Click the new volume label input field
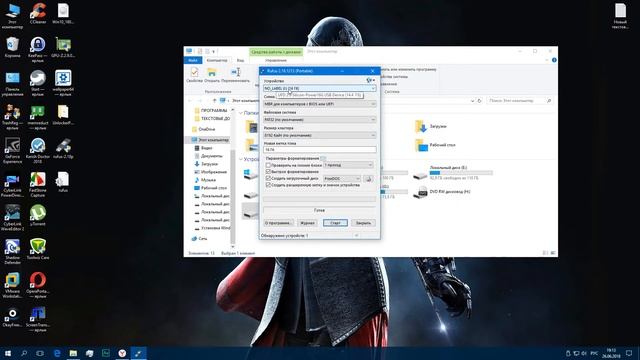 click(320, 150)
